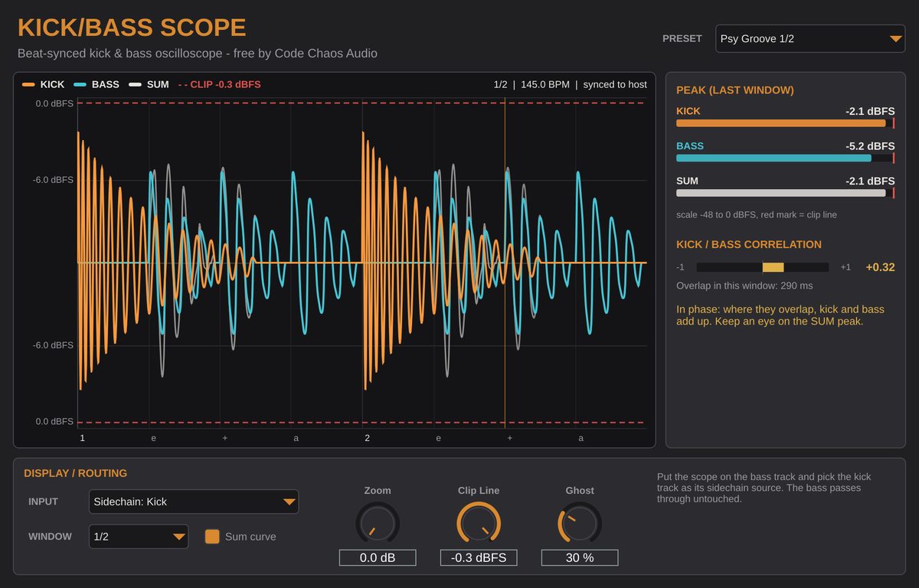Toggle the Sum curve checkbox

(212, 537)
